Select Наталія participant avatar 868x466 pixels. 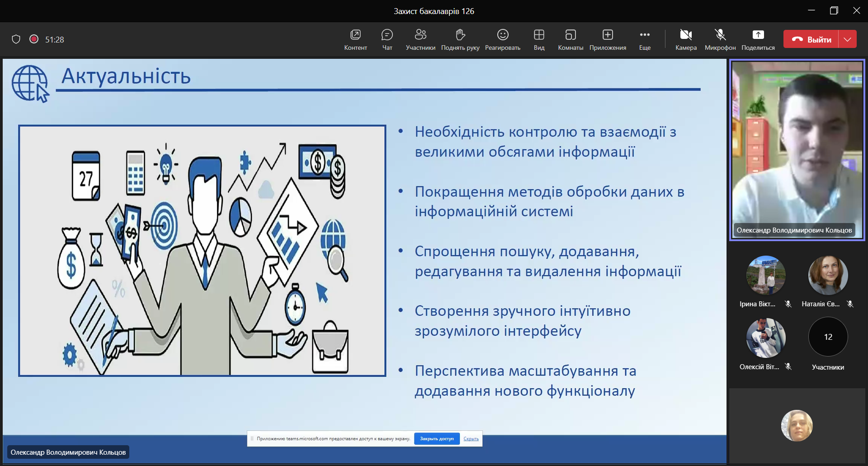(828, 276)
